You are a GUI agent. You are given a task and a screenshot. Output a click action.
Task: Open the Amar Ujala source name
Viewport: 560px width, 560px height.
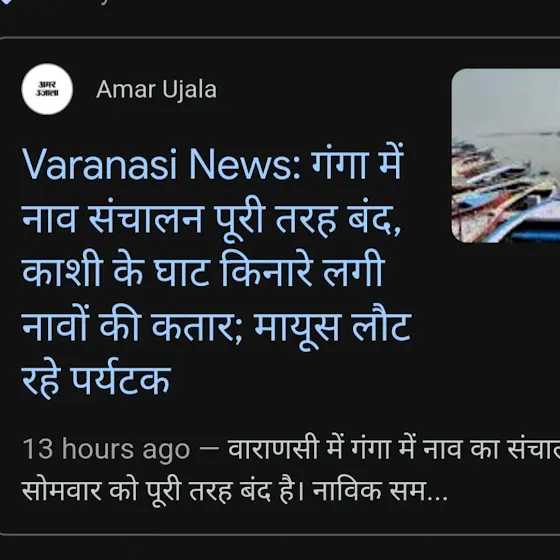[156, 89]
